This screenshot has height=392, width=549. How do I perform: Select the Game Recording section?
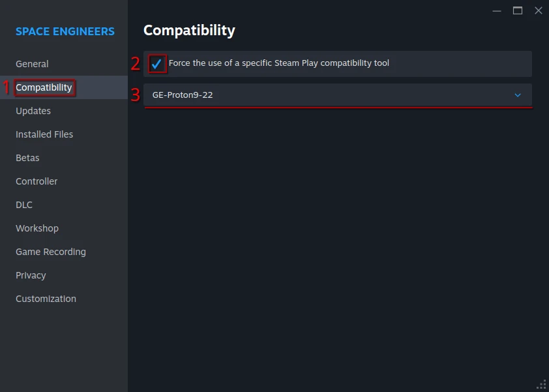click(50, 251)
